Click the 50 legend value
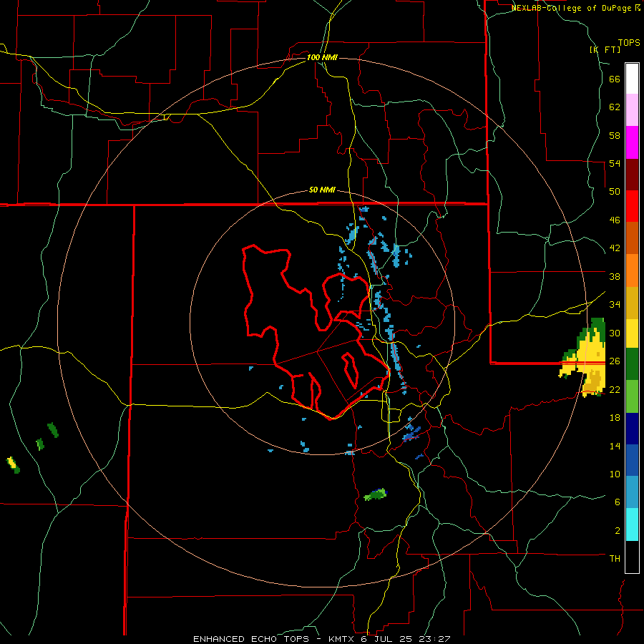This screenshot has width=644, height=644. click(615, 191)
